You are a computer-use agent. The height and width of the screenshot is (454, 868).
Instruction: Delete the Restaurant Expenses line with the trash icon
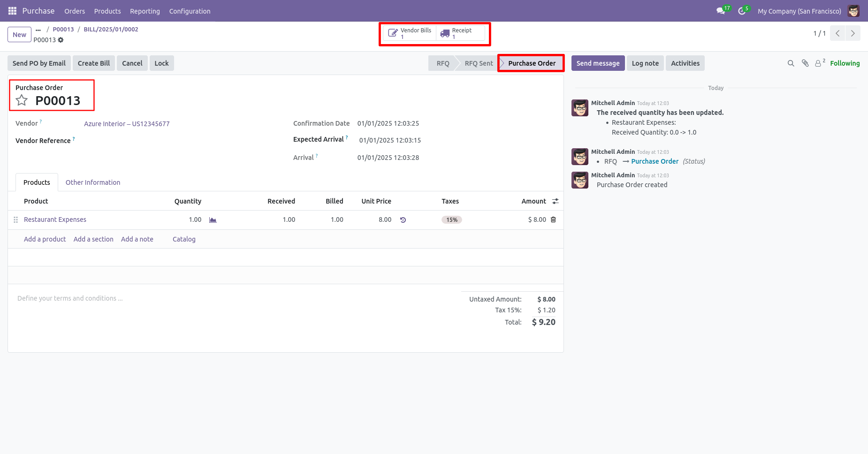point(553,219)
